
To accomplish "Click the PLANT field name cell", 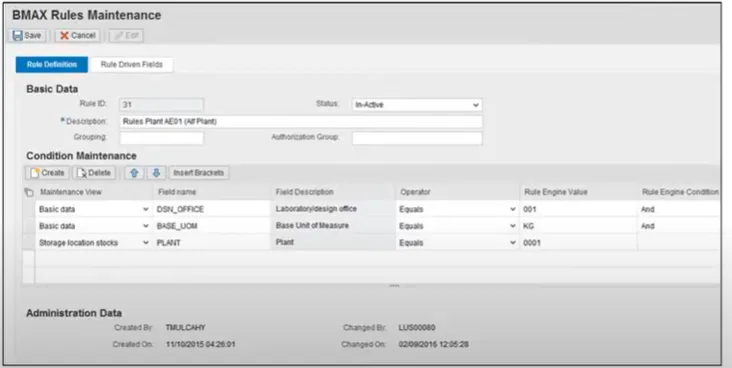I will click(212, 243).
